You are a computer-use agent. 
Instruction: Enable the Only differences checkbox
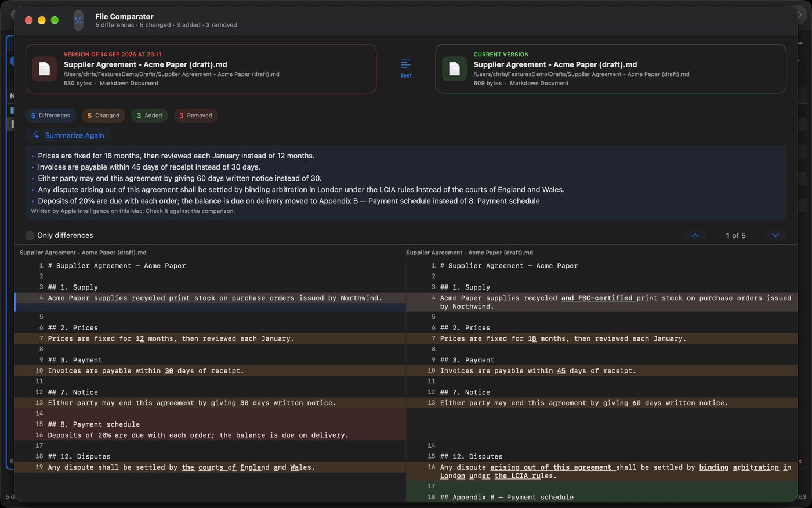(x=30, y=235)
